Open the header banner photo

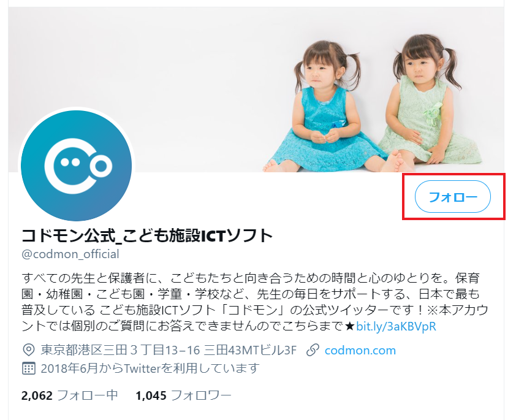pos(256,90)
